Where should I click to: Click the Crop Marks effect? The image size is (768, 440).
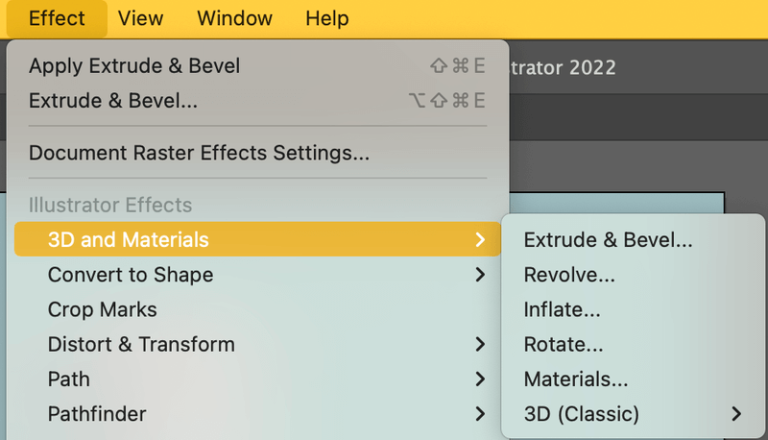pyautogui.click(x=102, y=310)
